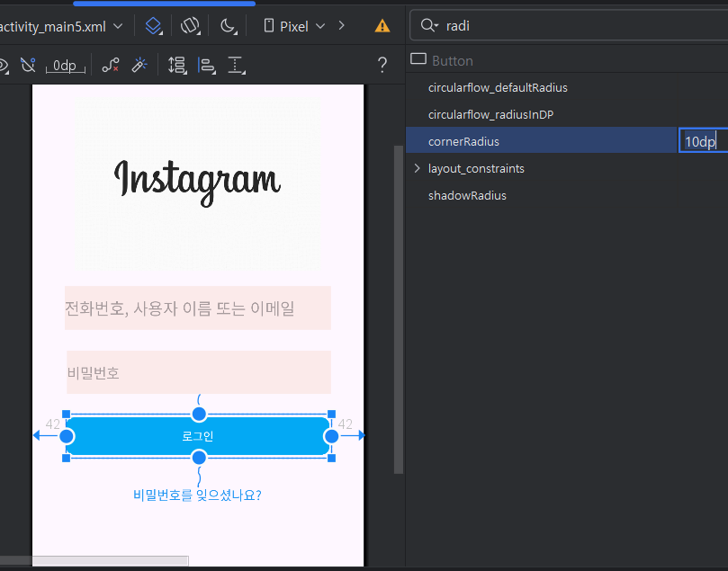Open the align options icon
This screenshot has height=571, width=728.
pyautogui.click(x=207, y=65)
